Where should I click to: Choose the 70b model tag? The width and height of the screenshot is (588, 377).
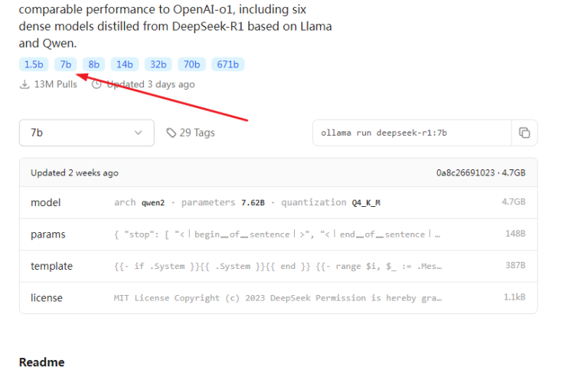(191, 64)
